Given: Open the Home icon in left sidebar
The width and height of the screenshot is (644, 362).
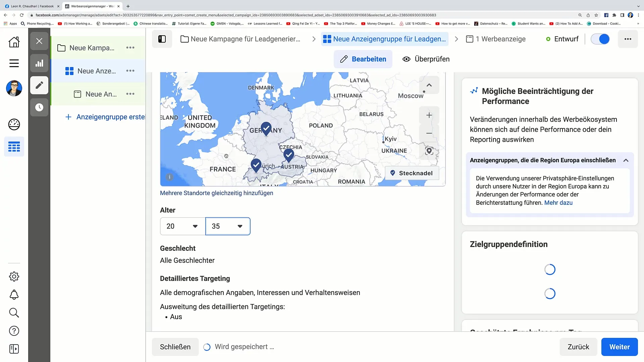Looking at the screenshot, I should 14,42.
